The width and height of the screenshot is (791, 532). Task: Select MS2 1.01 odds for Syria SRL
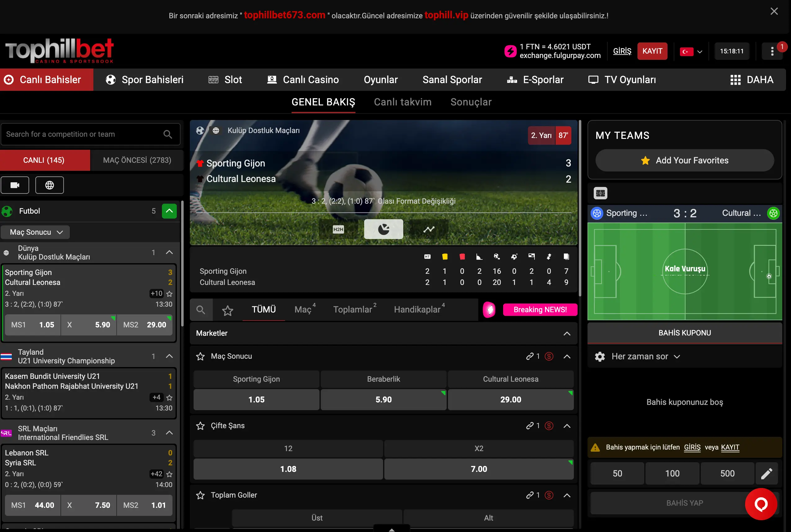tap(145, 506)
